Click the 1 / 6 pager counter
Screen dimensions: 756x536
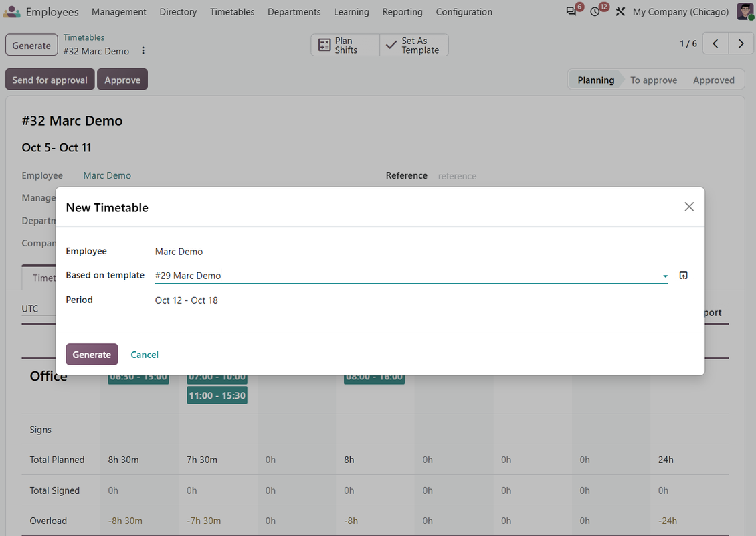pos(688,44)
